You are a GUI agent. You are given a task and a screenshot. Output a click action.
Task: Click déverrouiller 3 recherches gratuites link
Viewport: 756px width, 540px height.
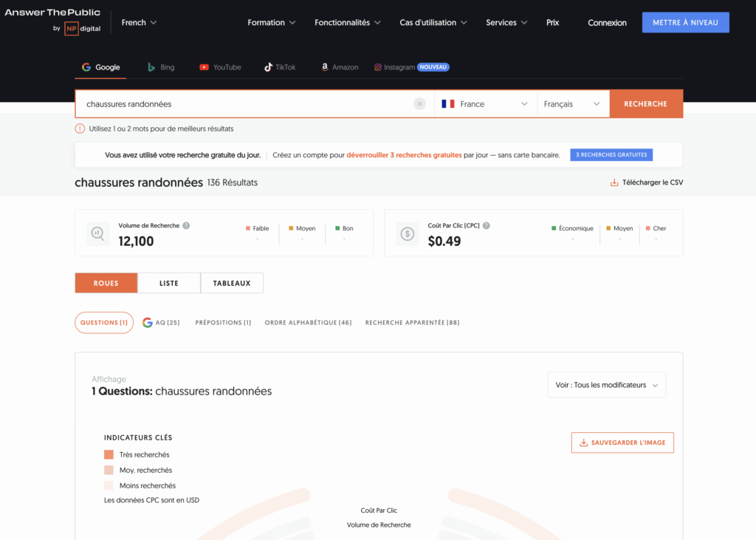pyautogui.click(x=404, y=155)
